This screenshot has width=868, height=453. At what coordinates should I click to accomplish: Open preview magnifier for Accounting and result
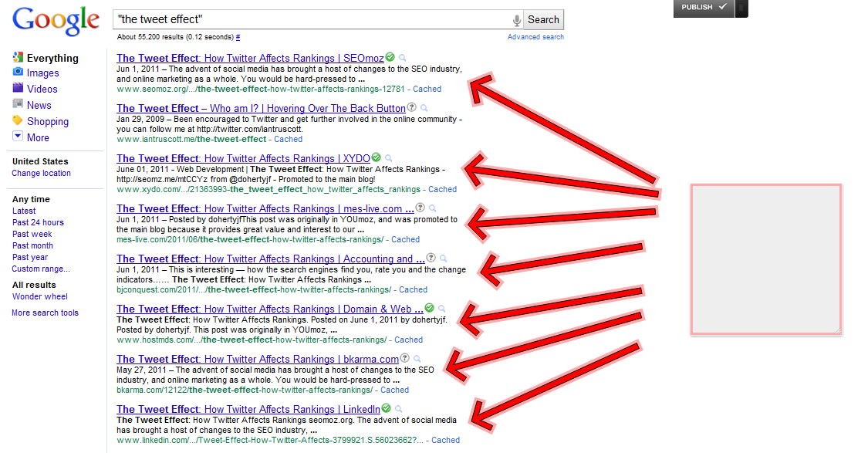(x=443, y=259)
